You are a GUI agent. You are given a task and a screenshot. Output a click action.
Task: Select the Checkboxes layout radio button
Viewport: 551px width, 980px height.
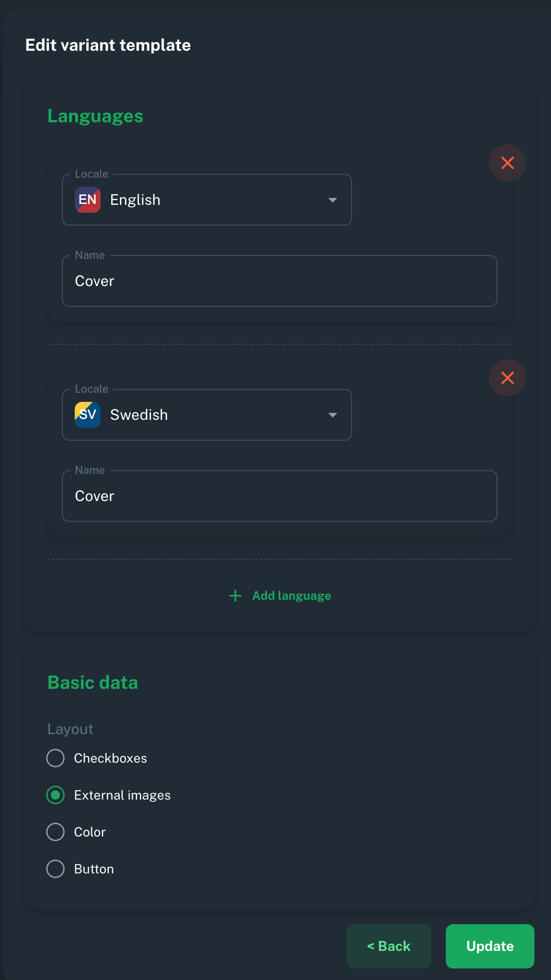click(x=55, y=758)
